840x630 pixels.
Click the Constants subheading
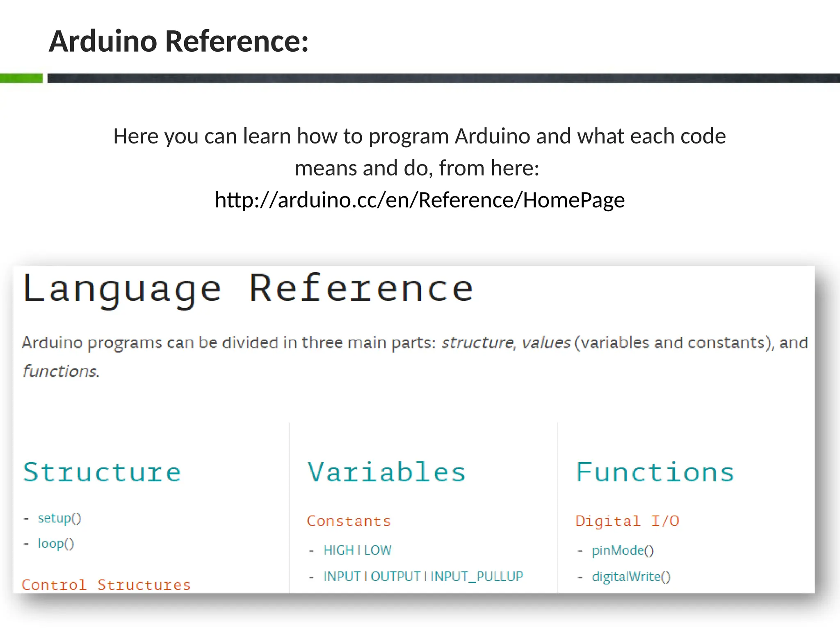pyautogui.click(x=349, y=521)
